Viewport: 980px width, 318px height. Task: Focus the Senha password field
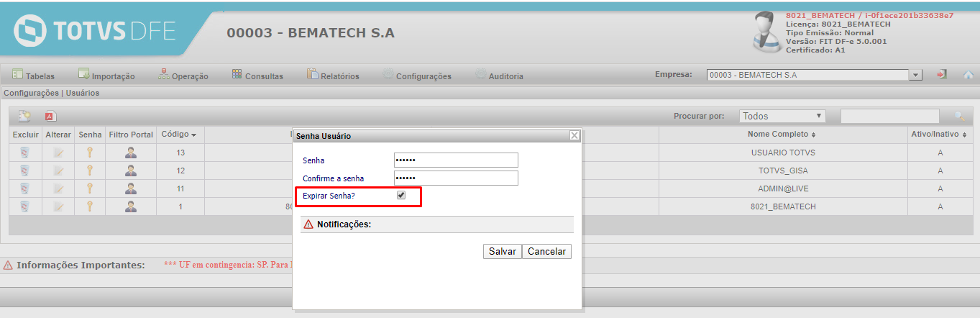(456, 160)
